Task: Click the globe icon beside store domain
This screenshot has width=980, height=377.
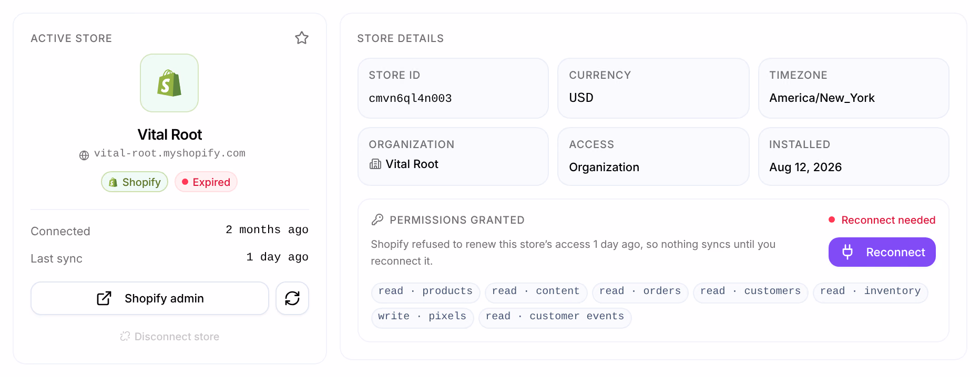Action: tap(84, 155)
